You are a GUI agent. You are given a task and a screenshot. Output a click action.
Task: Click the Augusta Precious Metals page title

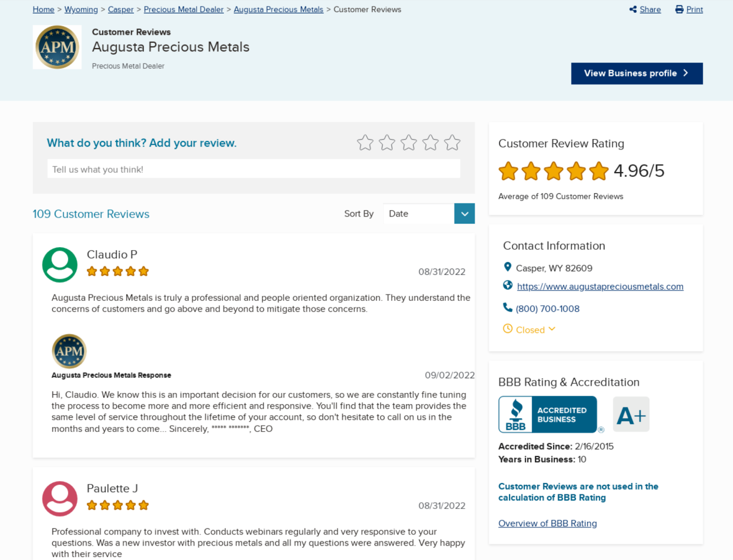(171, 47)
